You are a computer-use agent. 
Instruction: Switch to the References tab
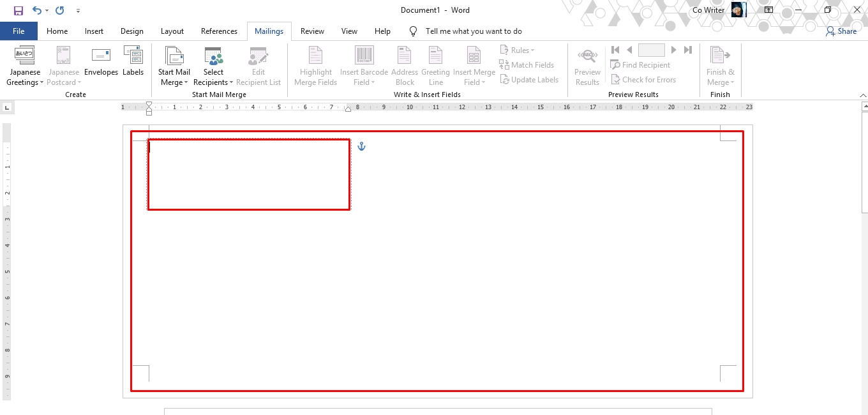click(x=219, y=31)
